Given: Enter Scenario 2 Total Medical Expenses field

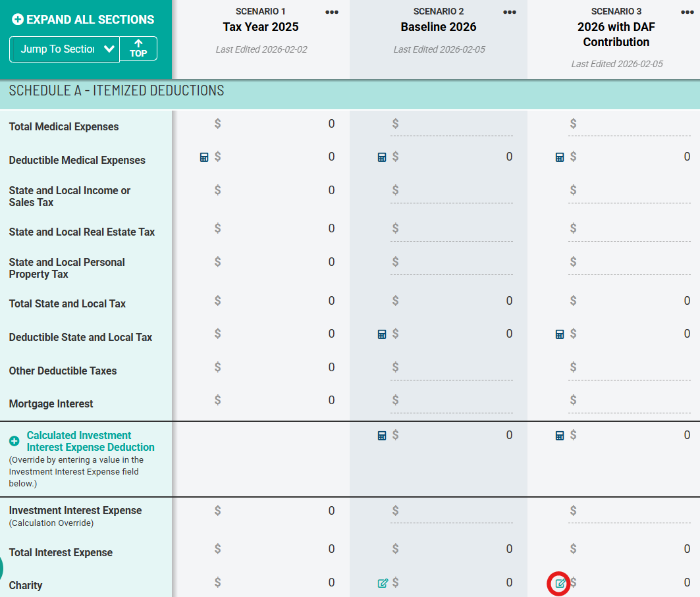Looking at the screenshot, I should point(458,124).
